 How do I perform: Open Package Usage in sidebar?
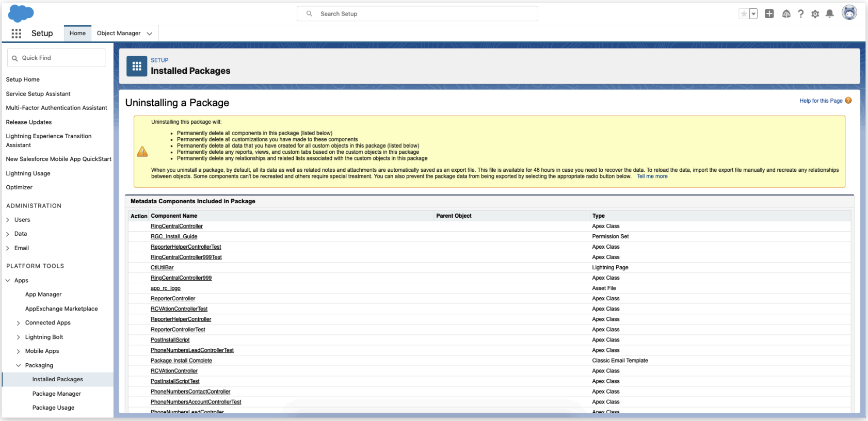(x=53, y=408)
